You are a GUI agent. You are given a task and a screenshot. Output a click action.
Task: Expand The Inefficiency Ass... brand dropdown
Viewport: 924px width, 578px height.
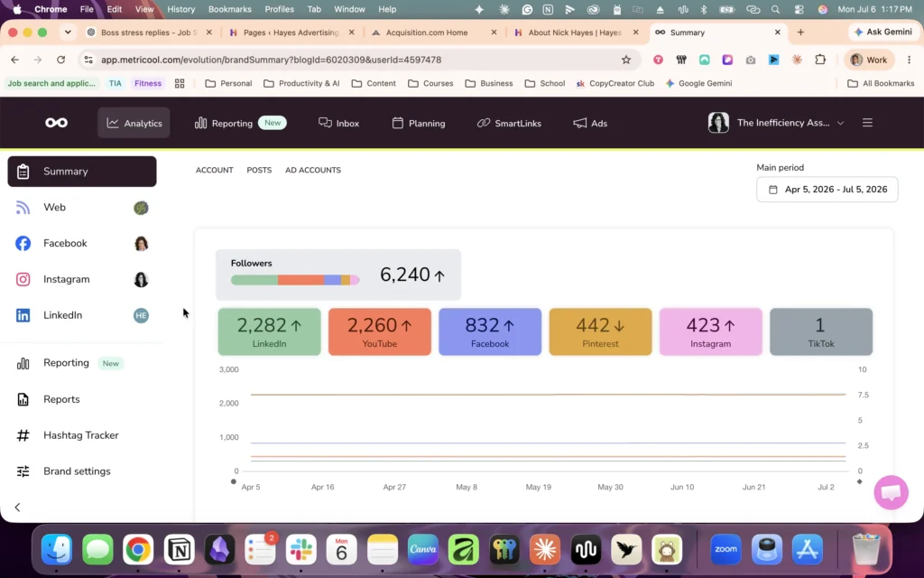tap(776, 123)
